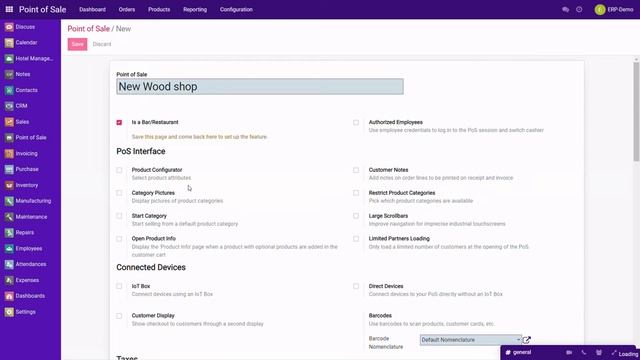Open Repairs app icon in sidebar
This screenshot has height=360, width=640.
click(x=9, y=232)
